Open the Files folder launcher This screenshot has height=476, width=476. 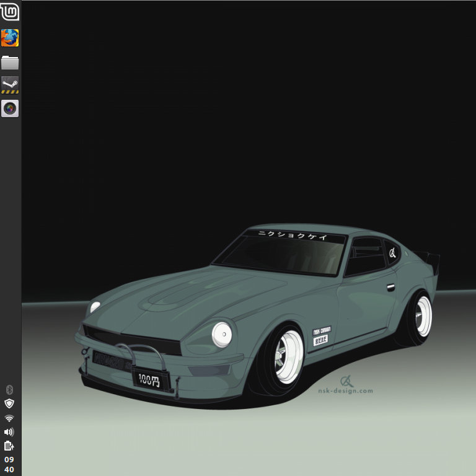point(10,62)
